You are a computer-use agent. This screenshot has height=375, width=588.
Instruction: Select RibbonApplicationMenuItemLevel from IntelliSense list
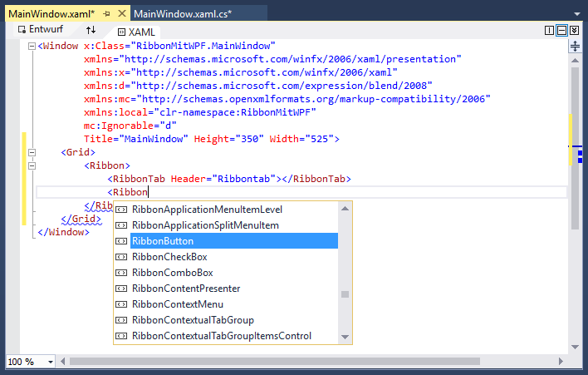tap(226, 210)
